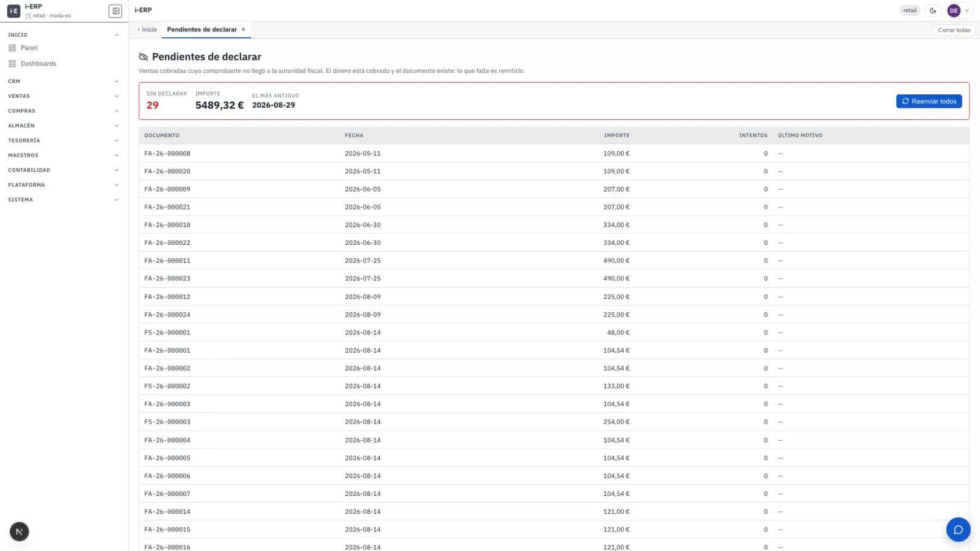Click the ÚLTIMO MOTIVO column header
980x551 pixels.
(x=800, y=135)
